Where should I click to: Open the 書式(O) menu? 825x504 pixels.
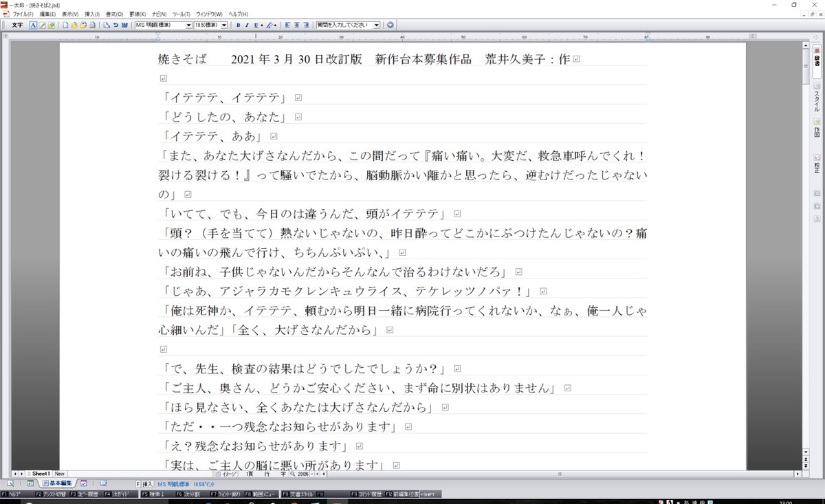tap(115, 14)
